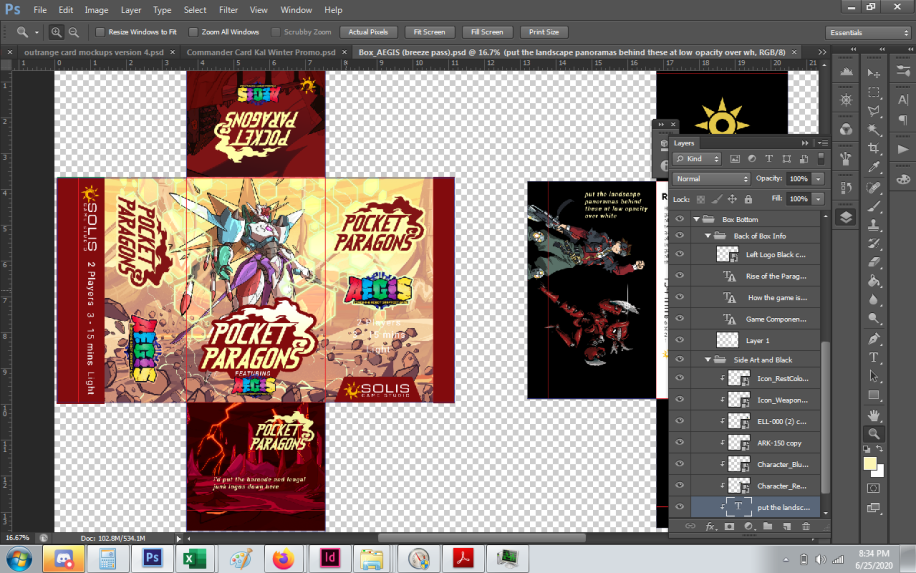Toggle the layer filter on/off switch
Screen dimensions: 916x573
coord(821,158)
